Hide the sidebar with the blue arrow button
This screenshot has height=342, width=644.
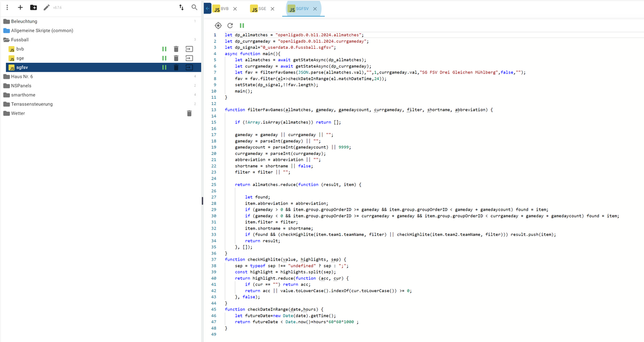click(x=208, y=9)
